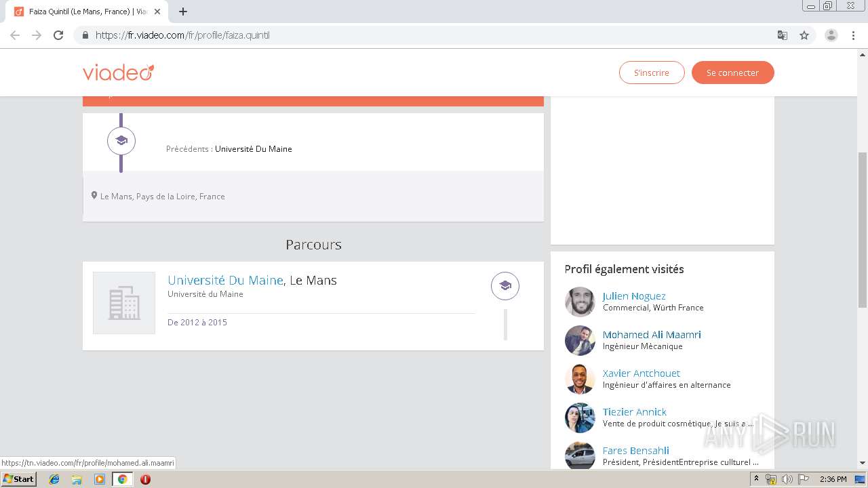Click Commercial, Würth France text

click(653, 308)
